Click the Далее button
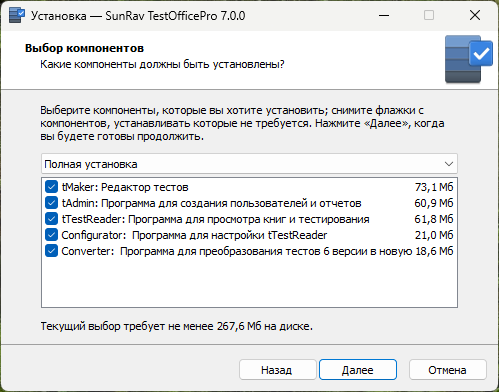The image size is (499, 392). point(358,370)
